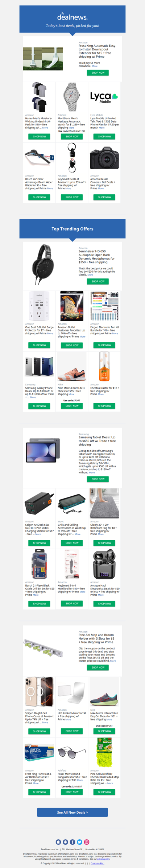Click the Create an Alert link
Viewport: 145px width, 868px height.
pyautogui.click(x=98, y=863)
